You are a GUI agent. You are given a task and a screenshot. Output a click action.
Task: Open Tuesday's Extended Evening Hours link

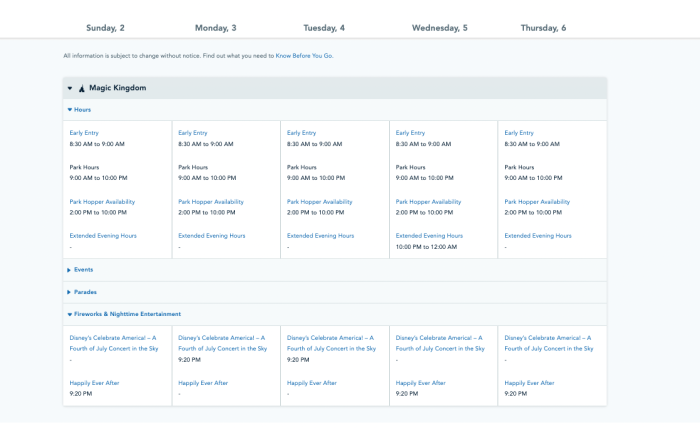coord(321,236)
